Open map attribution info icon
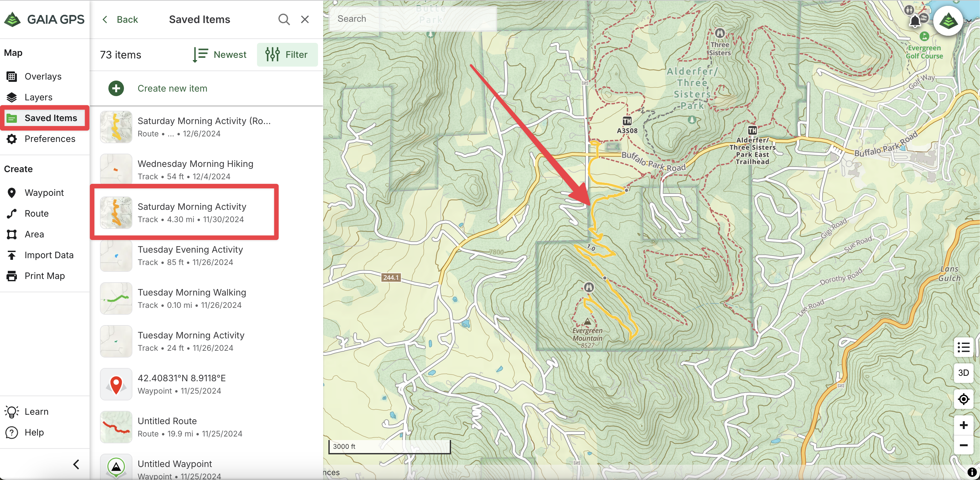 (x=972, y=473)
